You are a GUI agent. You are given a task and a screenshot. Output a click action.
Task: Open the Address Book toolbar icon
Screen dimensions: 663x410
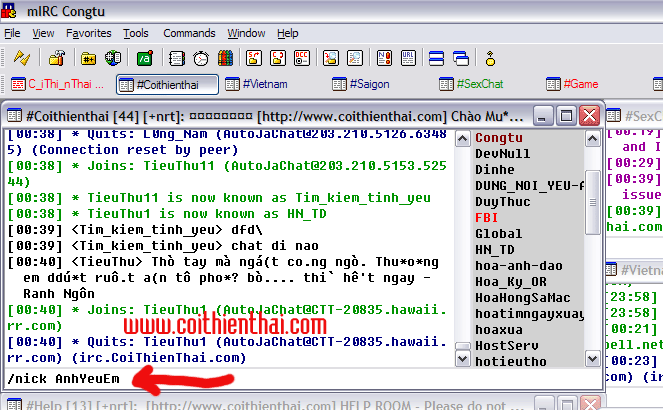176,58
